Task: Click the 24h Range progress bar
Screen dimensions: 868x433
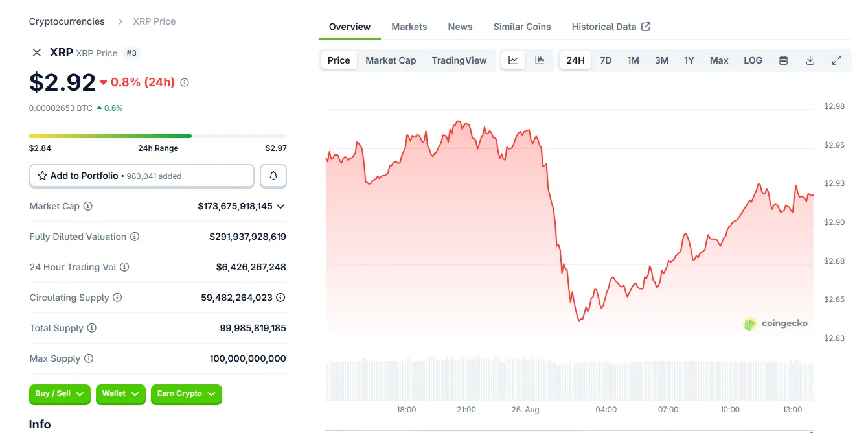Action: [x=157, y=136]
